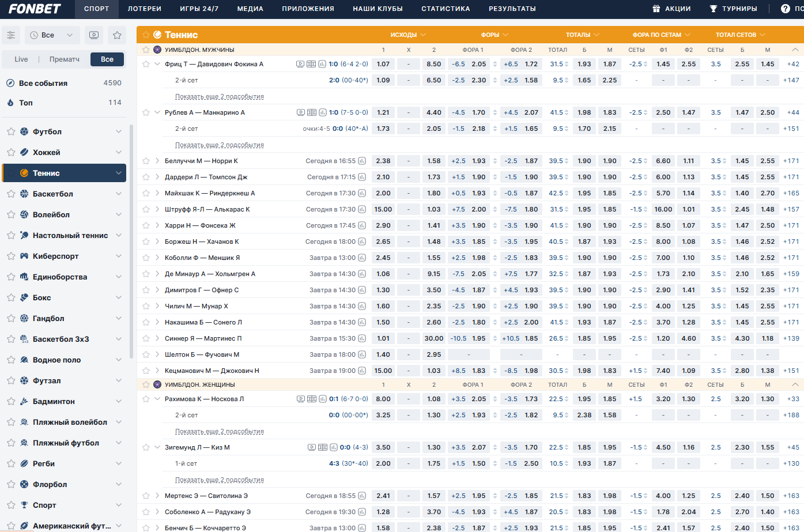Open the Исходы column dropdown
Screen dimensions: 804x532
pos(408,35)
